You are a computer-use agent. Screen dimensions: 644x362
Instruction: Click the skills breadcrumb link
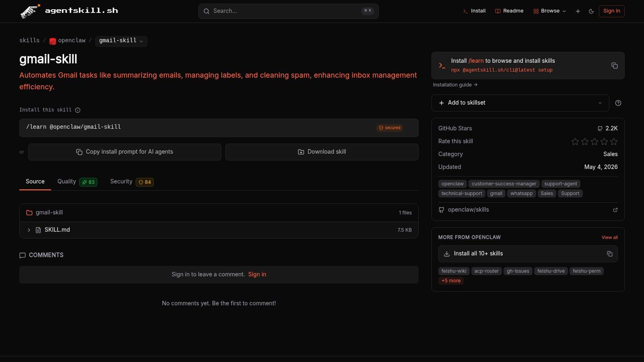coord(29,41)
